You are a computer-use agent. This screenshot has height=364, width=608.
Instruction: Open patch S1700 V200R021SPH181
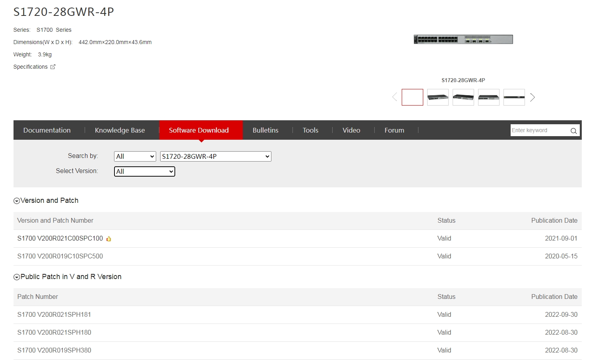(54, 315)
